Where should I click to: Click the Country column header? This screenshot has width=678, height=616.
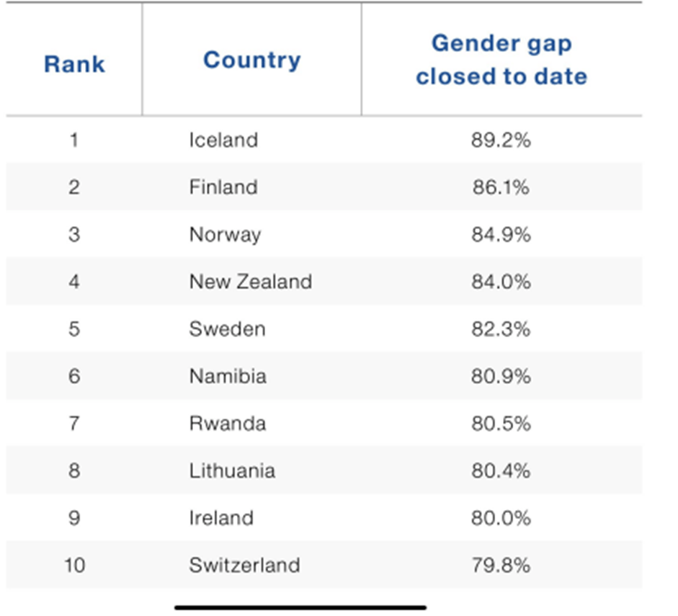[251, 60]
